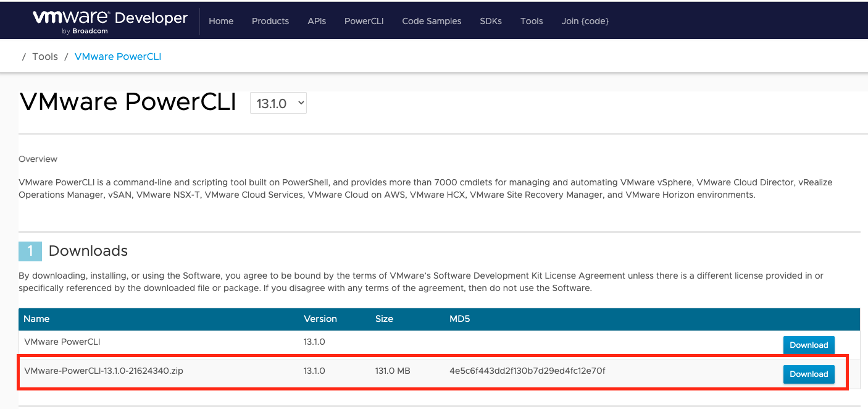868x409 pixels.
Task: Download the VMware-PowerCLI-13.1.0-21624340.zip file
Action: tap(809, 374)
